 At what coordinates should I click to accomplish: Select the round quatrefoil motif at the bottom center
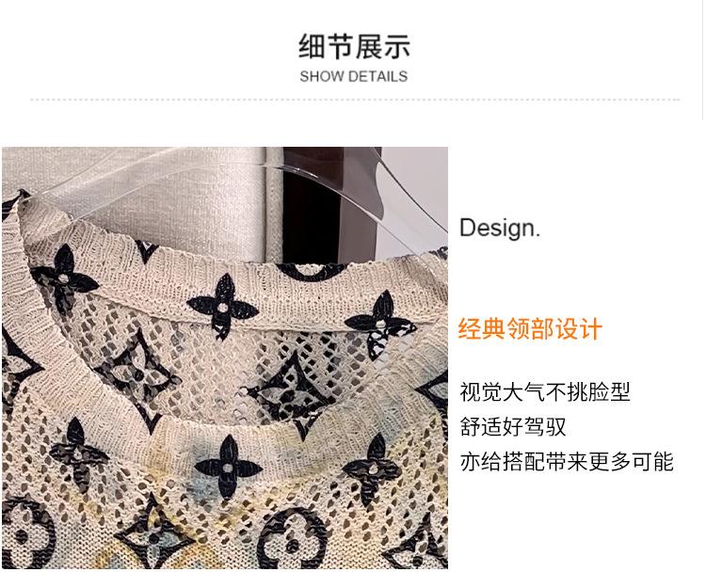[293, 539]
